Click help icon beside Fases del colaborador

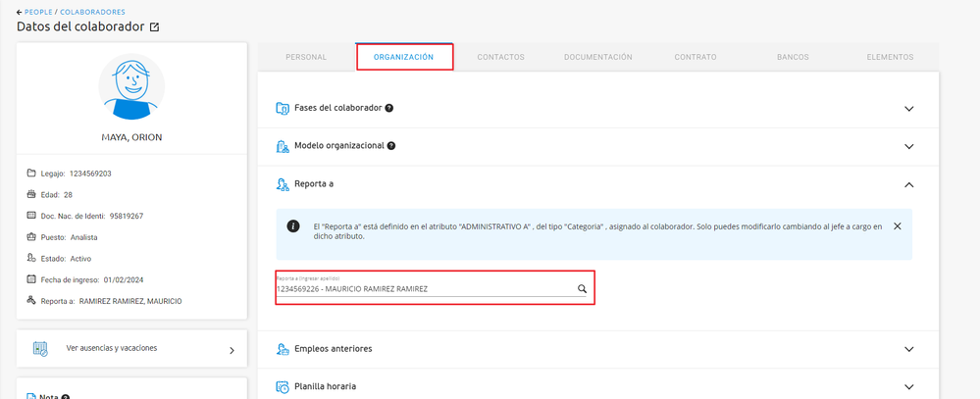(x=389, y=108)
